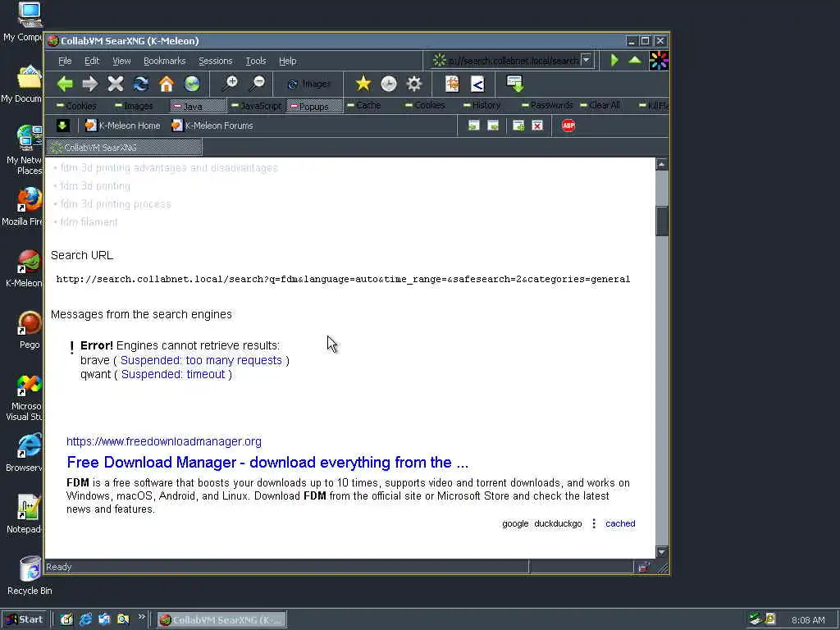
Task: Expand the URL bar dropdown arrow
Action: point(586,60)
